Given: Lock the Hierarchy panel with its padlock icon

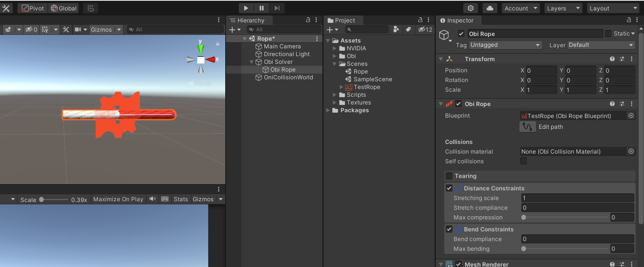Looking at the screenshot, I should coord(308,20).
